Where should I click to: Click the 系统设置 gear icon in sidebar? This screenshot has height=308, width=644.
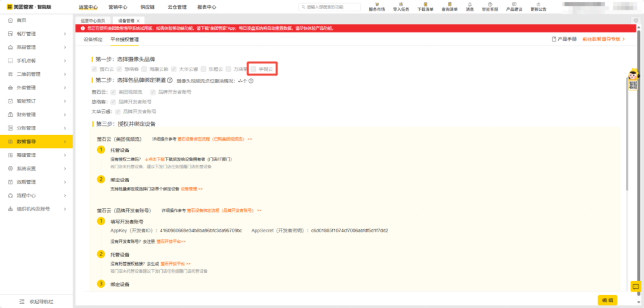[10, 168]
